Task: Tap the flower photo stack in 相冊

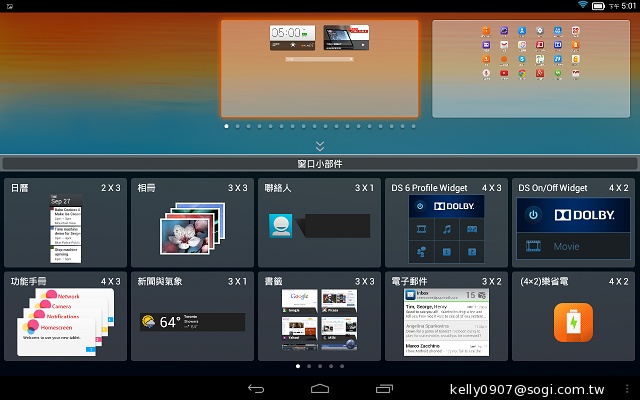Action: pyautogui.click(x=192, y=228)
